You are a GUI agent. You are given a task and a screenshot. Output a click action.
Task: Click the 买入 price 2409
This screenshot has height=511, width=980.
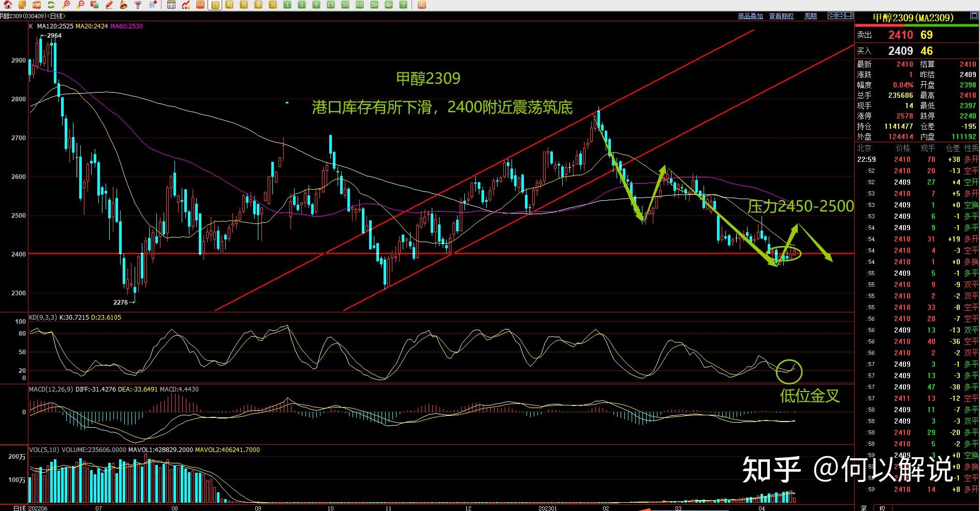901,51
